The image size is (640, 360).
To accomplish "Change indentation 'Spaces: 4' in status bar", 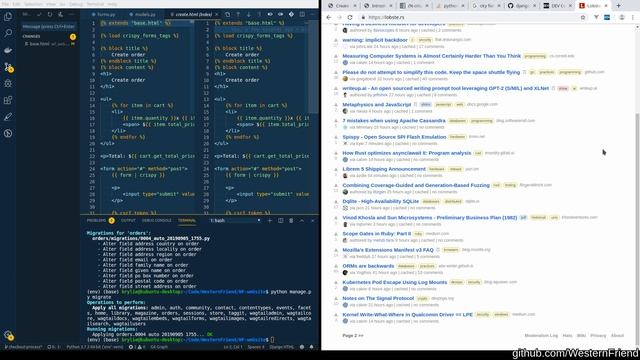I will (x=256, y=347).
